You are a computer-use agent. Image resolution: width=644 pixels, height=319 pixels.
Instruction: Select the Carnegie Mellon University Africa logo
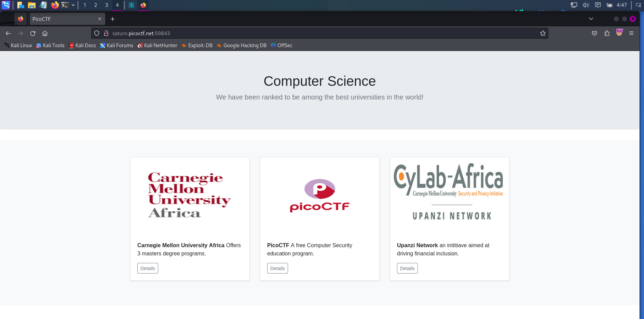coord(190,195)
